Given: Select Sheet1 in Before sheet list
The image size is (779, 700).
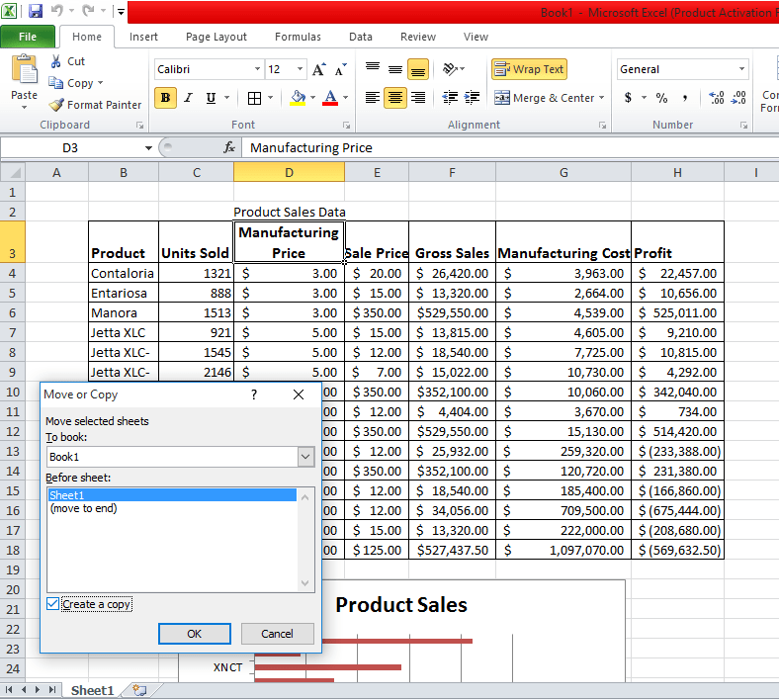Looking at the screenshot, I should point(172,495).
